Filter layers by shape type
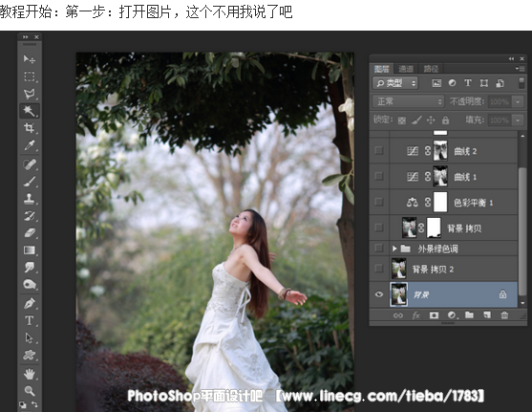This screenshot has width=532, height=412. click(x=484, y=83)
